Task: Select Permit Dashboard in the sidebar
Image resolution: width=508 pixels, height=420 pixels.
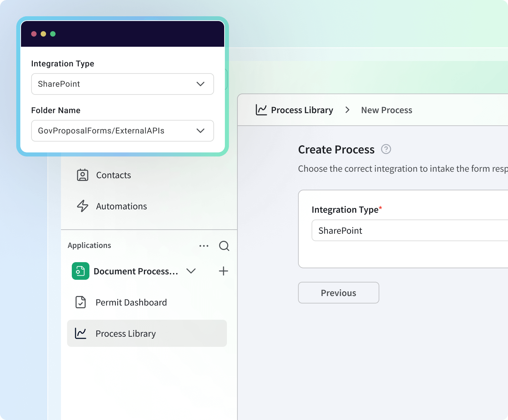Action: click(131, 302)
